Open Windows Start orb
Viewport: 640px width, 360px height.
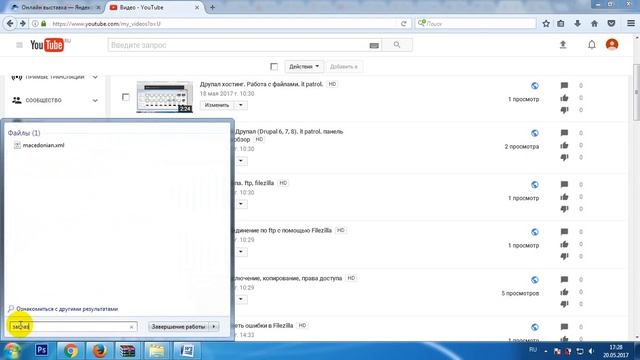click(12, 350)
